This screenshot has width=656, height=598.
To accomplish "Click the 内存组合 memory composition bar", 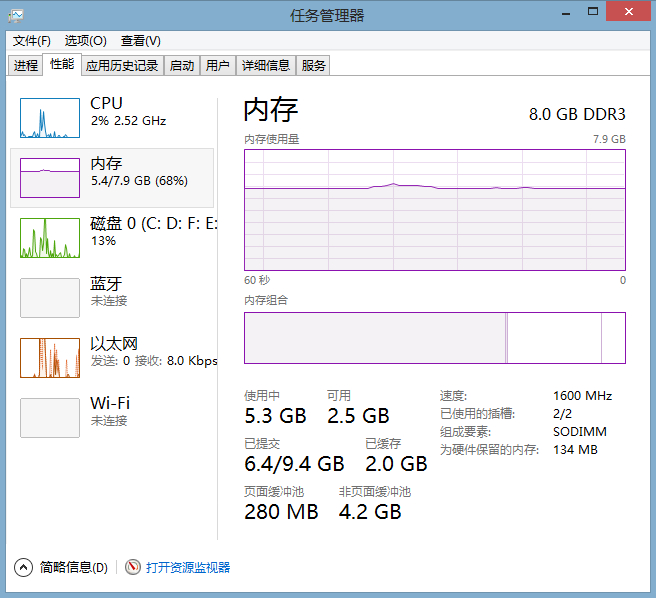I will pyautogui.click(x=434, y=338).
